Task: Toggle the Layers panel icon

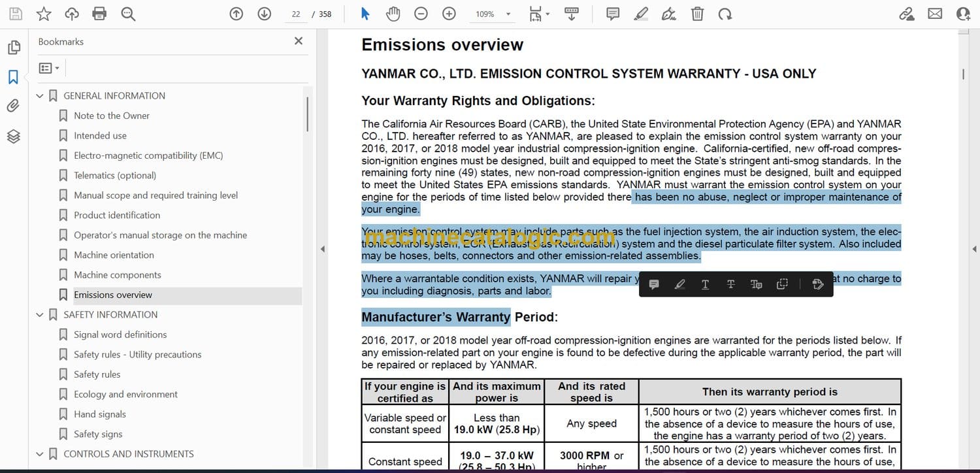Action: (13, 136)
